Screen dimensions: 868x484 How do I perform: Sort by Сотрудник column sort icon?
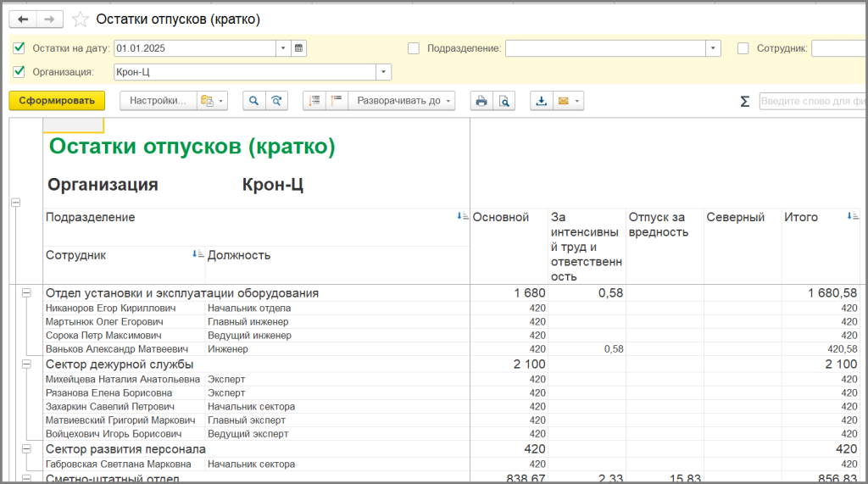[x=198, y=254]
